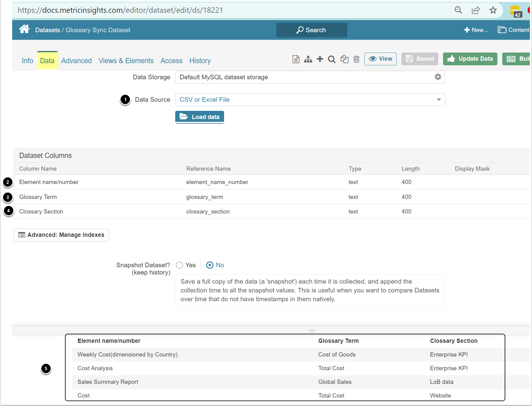Expand the New... menu
Image resolution: width=532 pixels, height=406 pixels.
click(x=476, y=30)
